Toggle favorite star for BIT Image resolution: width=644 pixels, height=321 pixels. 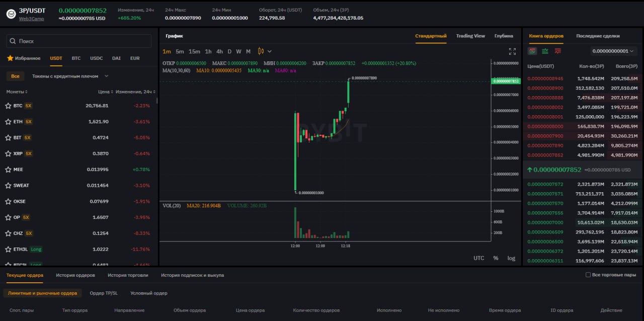[x=8, y=137]
